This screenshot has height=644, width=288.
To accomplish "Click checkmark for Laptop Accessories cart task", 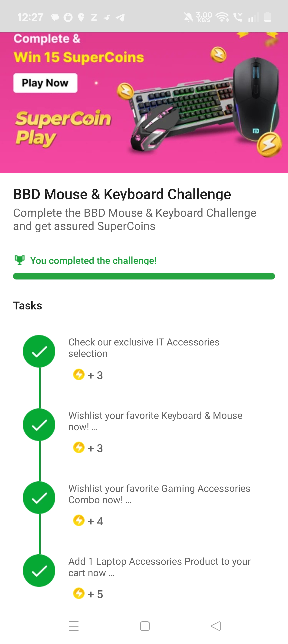I will (x=39, y=571).
